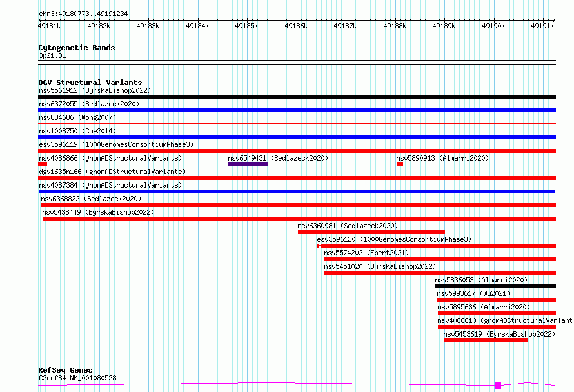
Task: Click the red nsv5574203 variant bar
Action: [x=440, y=259]
